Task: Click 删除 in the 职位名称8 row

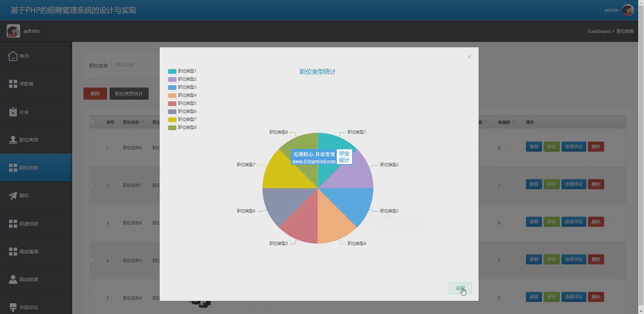Action: coord(596,147)
